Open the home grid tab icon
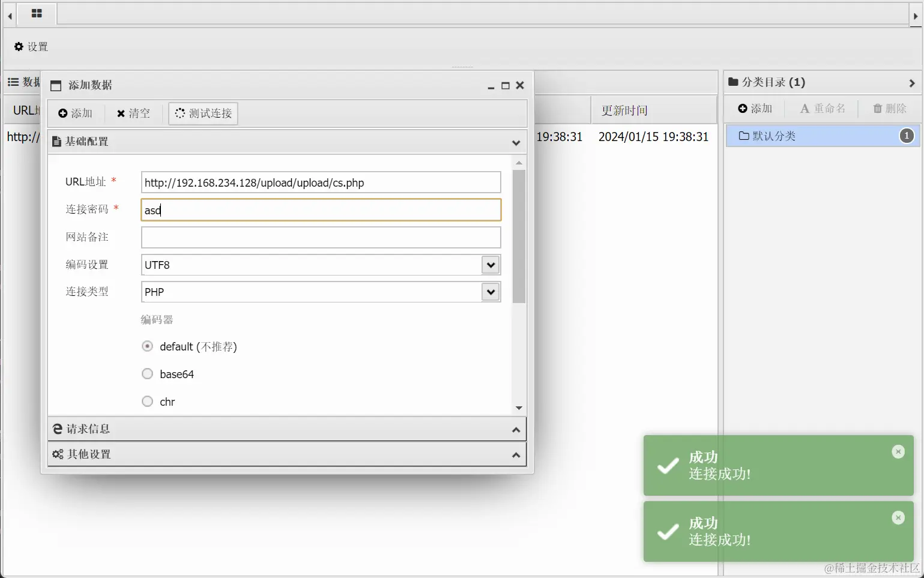Screen dimensions: 924x578 (37, 13)
